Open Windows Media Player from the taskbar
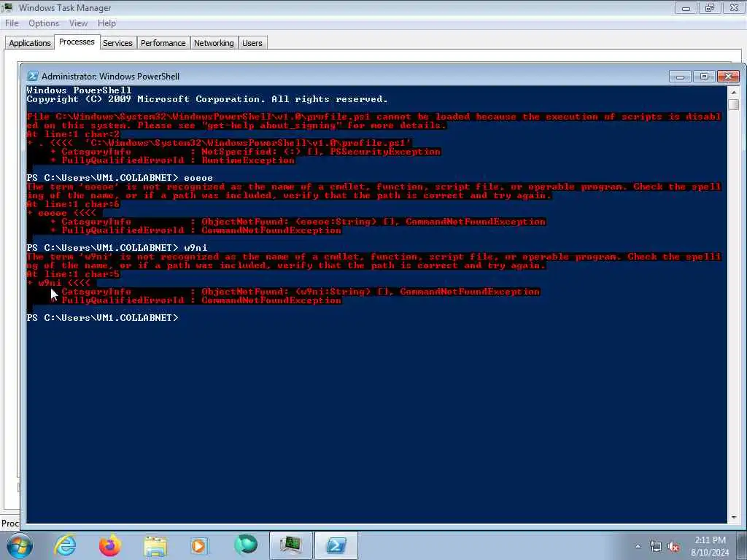The height and width of the screenshot is (560, 747). [200, 545]
